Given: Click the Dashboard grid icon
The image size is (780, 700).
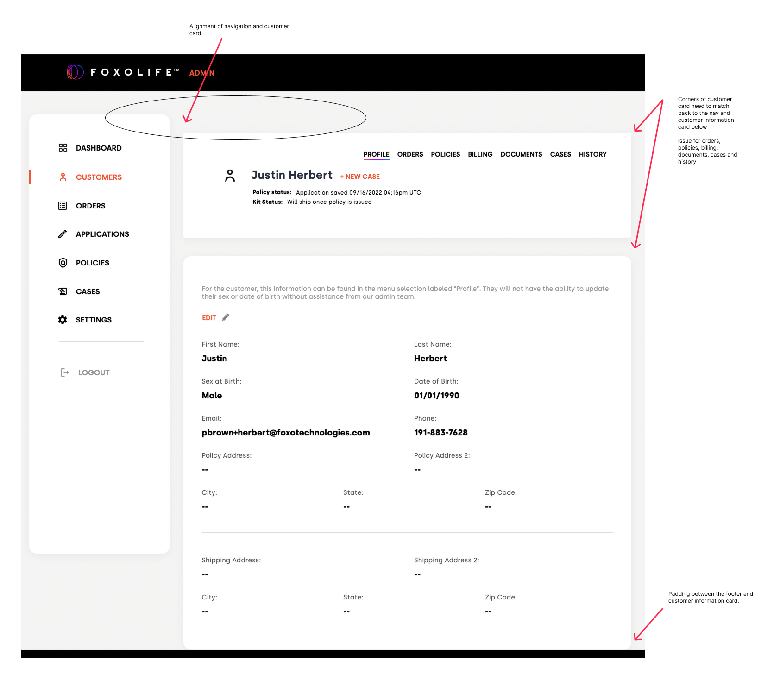Looking at the screenshot, I should point(63,148).
